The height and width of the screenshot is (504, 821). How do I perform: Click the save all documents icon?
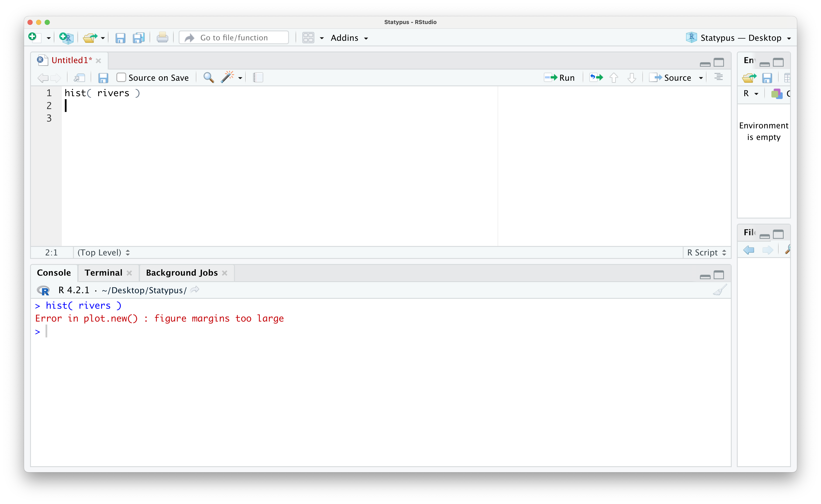coord(138,38)
